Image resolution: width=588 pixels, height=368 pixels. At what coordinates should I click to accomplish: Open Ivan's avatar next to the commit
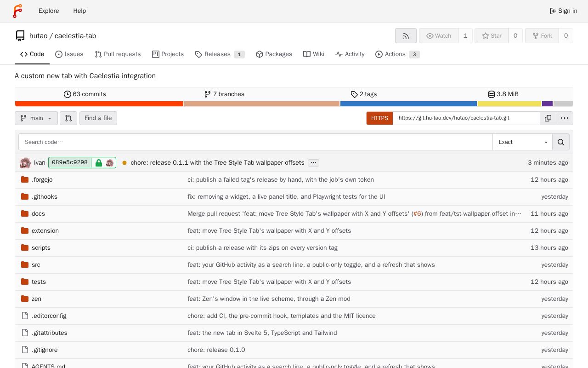click(25, 163)
